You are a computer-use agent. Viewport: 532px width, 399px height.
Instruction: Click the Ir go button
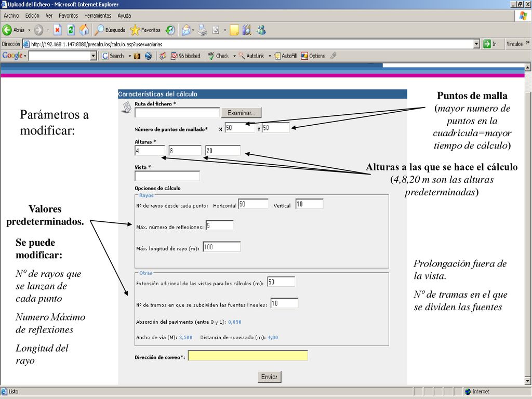pyautogui.click(x=490, y=44)
